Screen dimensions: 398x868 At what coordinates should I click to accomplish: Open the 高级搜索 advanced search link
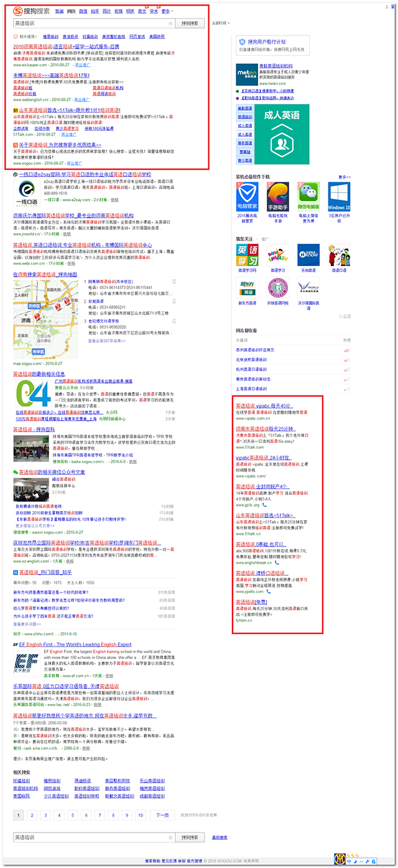[x=220, y=838]
